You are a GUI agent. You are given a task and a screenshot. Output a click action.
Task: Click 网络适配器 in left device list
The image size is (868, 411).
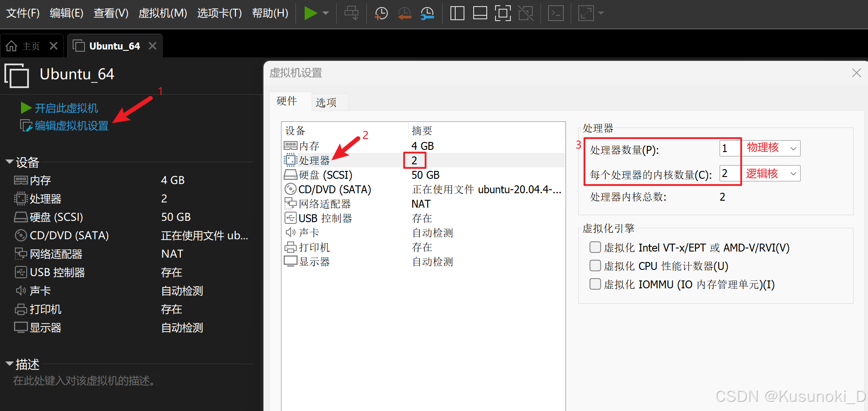click(x=56, y=254)
